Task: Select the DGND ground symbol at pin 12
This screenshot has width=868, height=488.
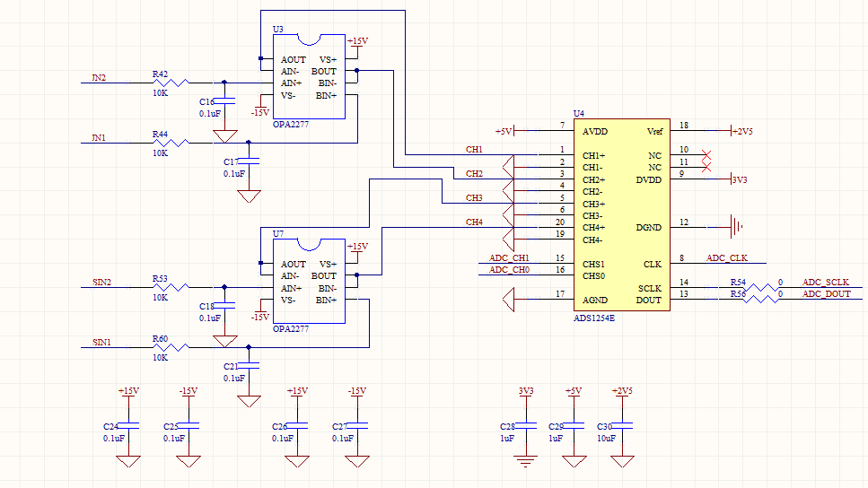Action: [x=736, y=227]
